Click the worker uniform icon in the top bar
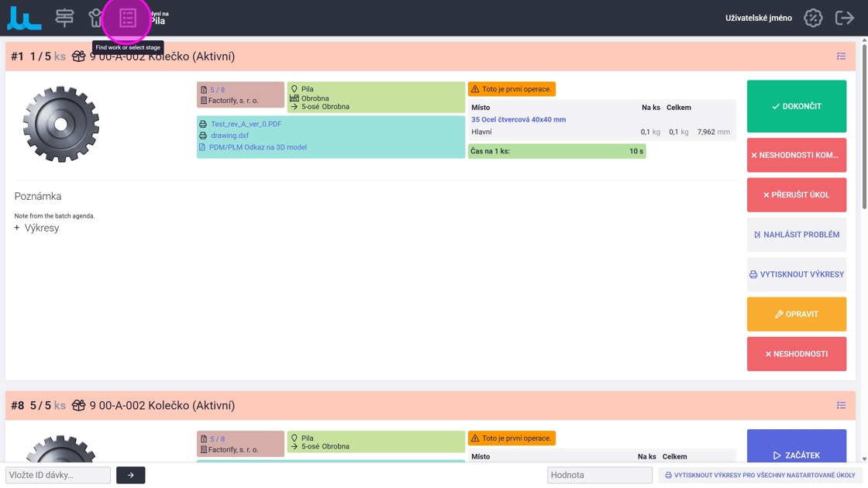 96,18
